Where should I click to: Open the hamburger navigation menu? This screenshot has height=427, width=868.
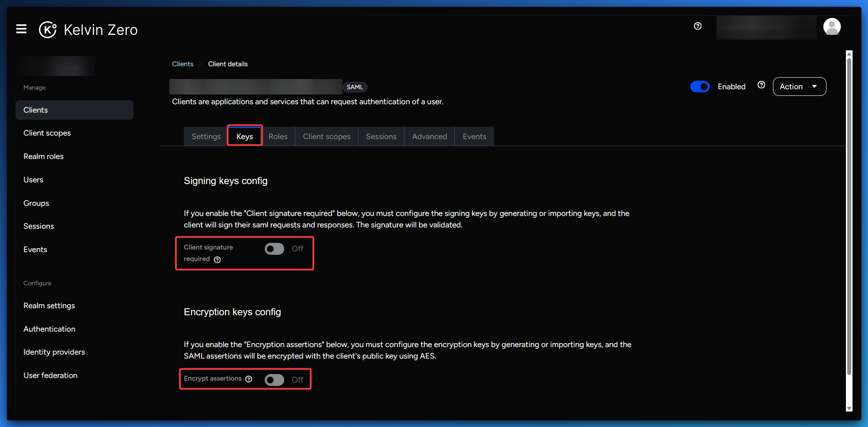point(21,29)
